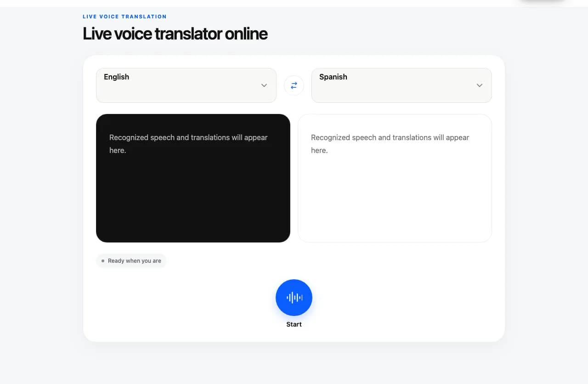Swap source and target languages
Image resolution: width=588 pixels, height=384 pixels.
294,85
